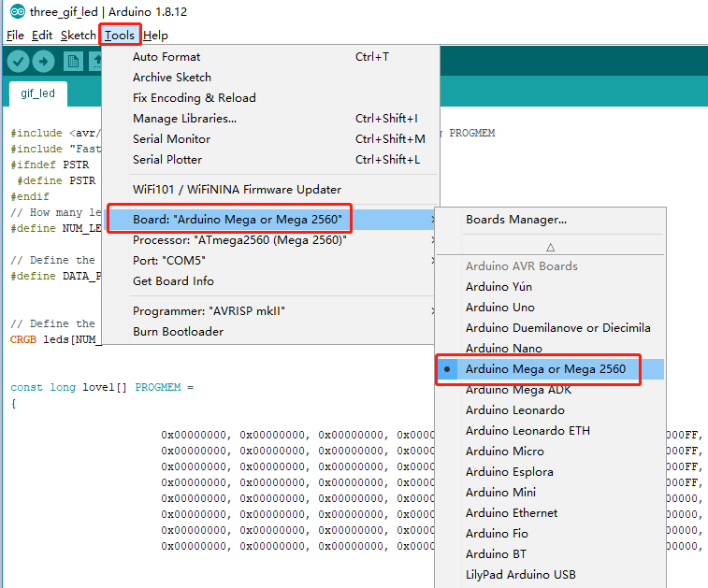Viewport: 708px width, 588px height.
Task: Switch to the gif_led tab
Action: (x=37, y=93)
